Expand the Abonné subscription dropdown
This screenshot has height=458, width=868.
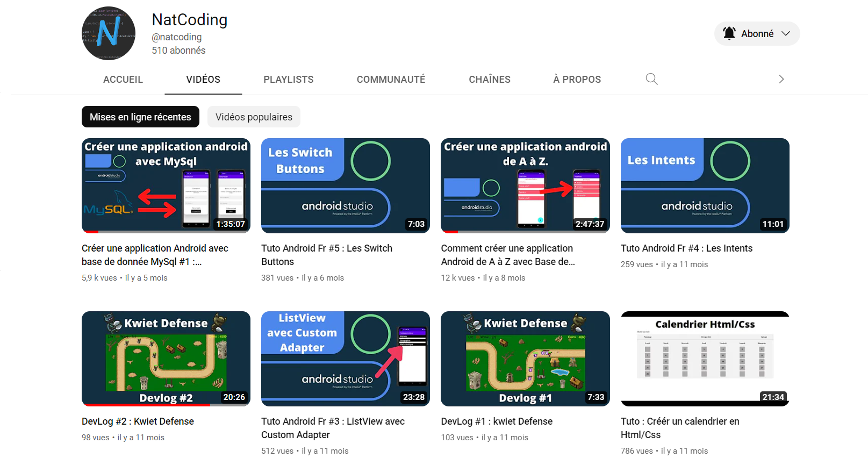(786, 33)
